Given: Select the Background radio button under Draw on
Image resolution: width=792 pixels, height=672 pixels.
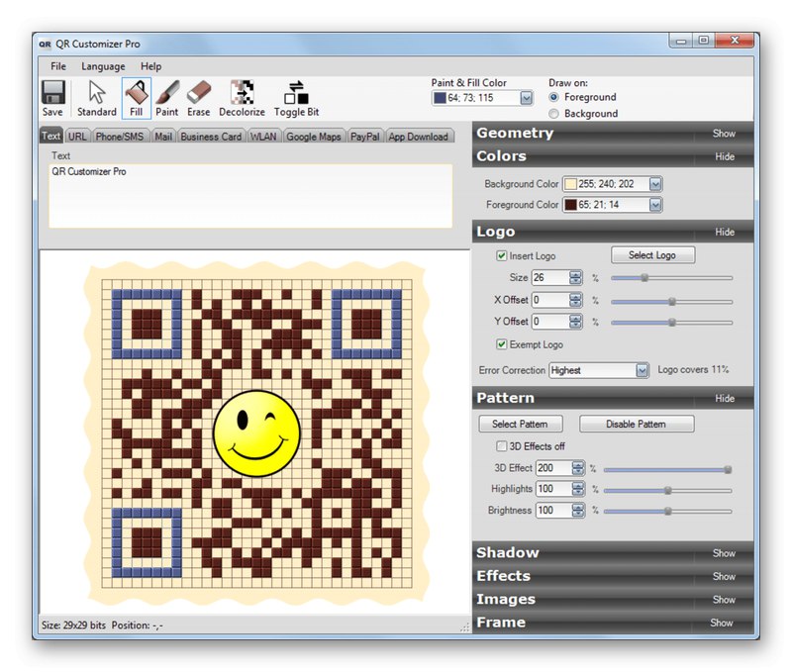Looking at the screenshot, I should (x=554, y=113).
